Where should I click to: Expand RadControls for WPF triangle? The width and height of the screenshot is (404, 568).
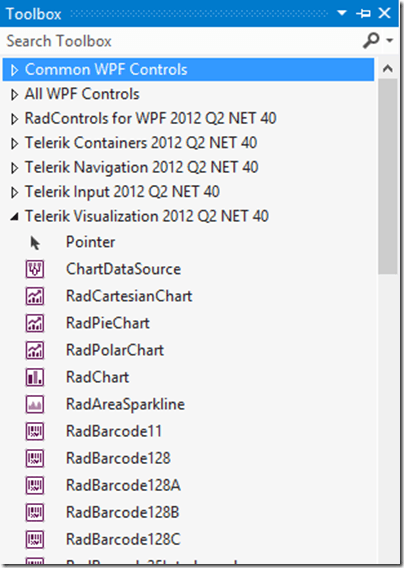point(14,119)
